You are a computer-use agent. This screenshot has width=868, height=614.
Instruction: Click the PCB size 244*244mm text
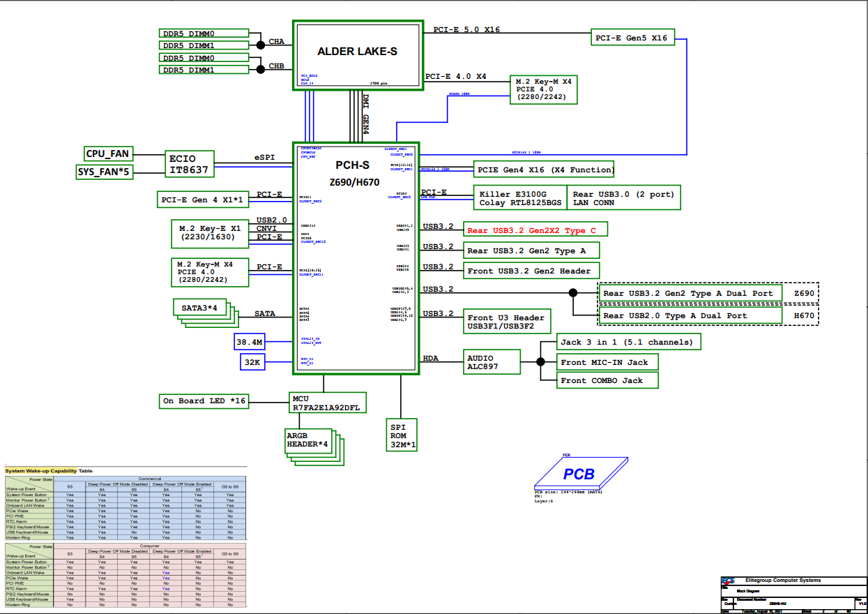568,492
